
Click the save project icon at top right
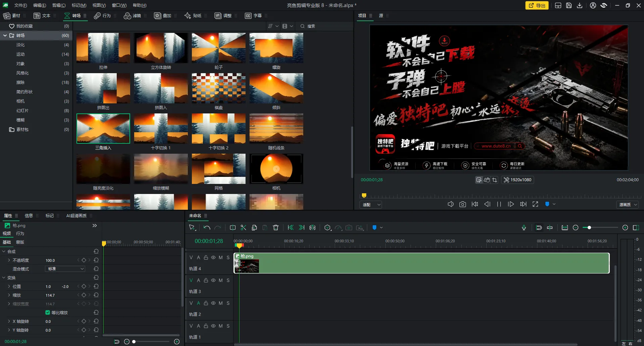(569, 5)
